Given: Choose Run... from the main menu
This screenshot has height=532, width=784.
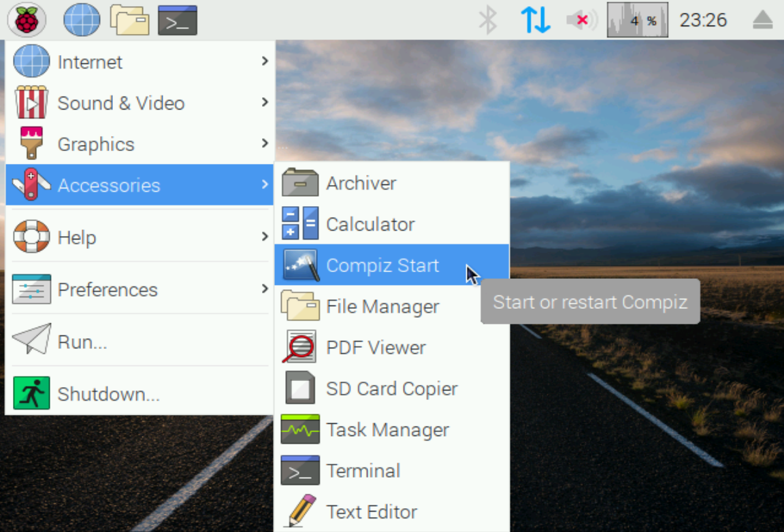Looking at the screenshot, I should click(140, 342).
